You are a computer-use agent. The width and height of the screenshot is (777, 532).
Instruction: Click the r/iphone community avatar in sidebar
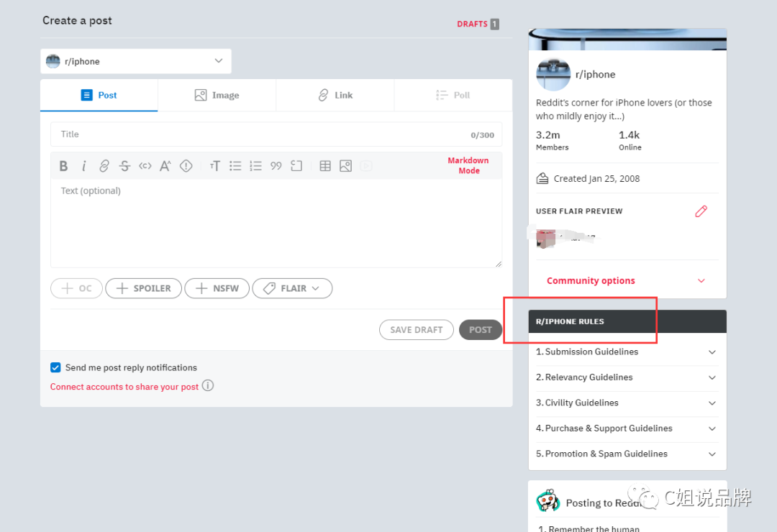553,74
